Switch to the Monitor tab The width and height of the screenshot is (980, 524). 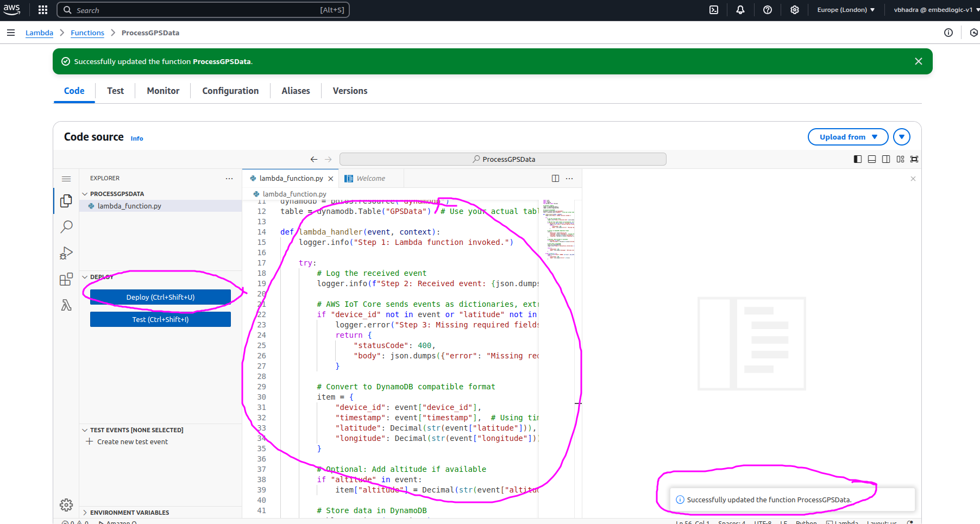[x=163, y=91]
